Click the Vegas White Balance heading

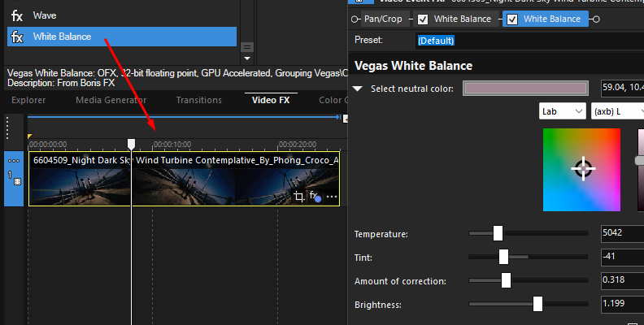click(x=413, y=66)
